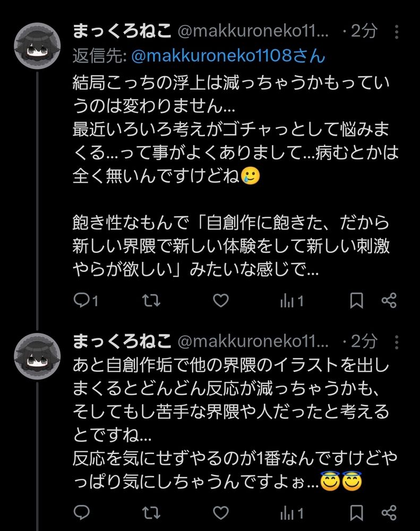This screenshot has width=420, height=531.
Task: Open profile avatar on first tweet
Action: (x=37, y=46)
